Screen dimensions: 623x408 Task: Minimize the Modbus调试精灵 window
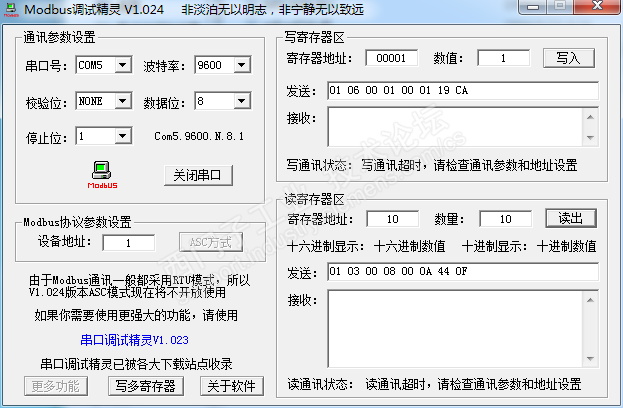coord(533,7)
